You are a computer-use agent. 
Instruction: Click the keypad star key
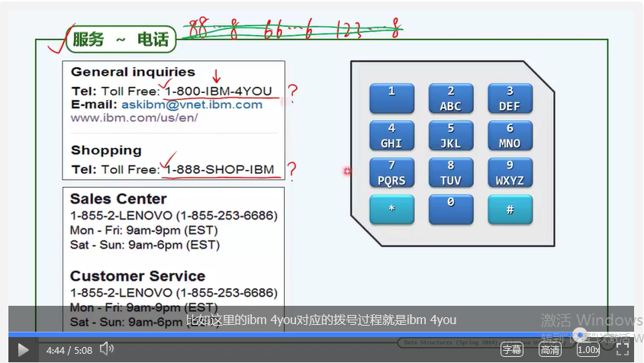coord(391,210)
